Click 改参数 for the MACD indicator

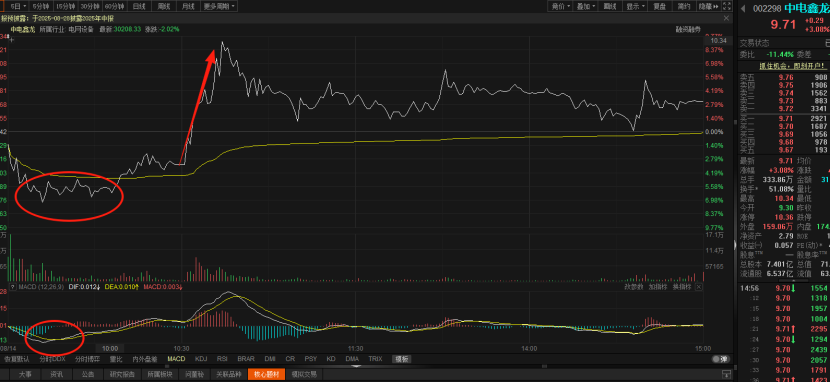click(x=633, y=287)
